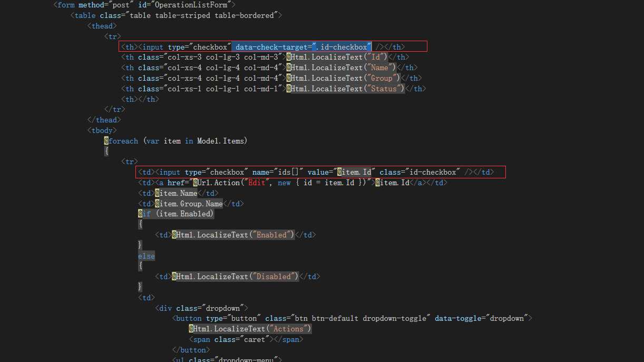Click the @item.Group.Name expression
Image resolution: width=644 pixels, height=362 pixels.
pyautogui.click(x=189, y=204)
